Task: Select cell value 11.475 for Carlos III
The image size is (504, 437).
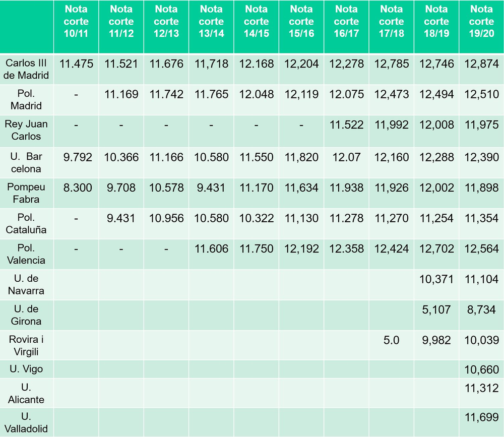Action: click(76, 64)
